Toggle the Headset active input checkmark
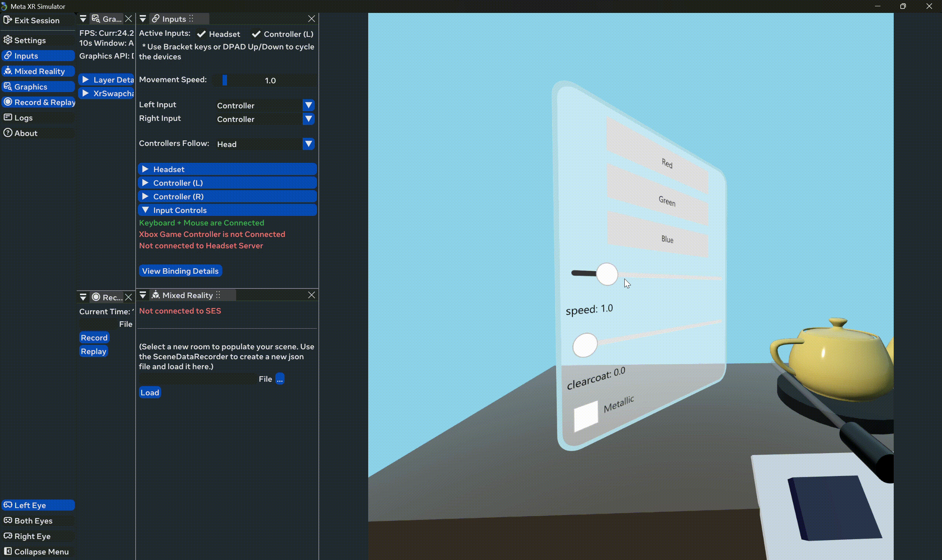 (x=202, y=34)
